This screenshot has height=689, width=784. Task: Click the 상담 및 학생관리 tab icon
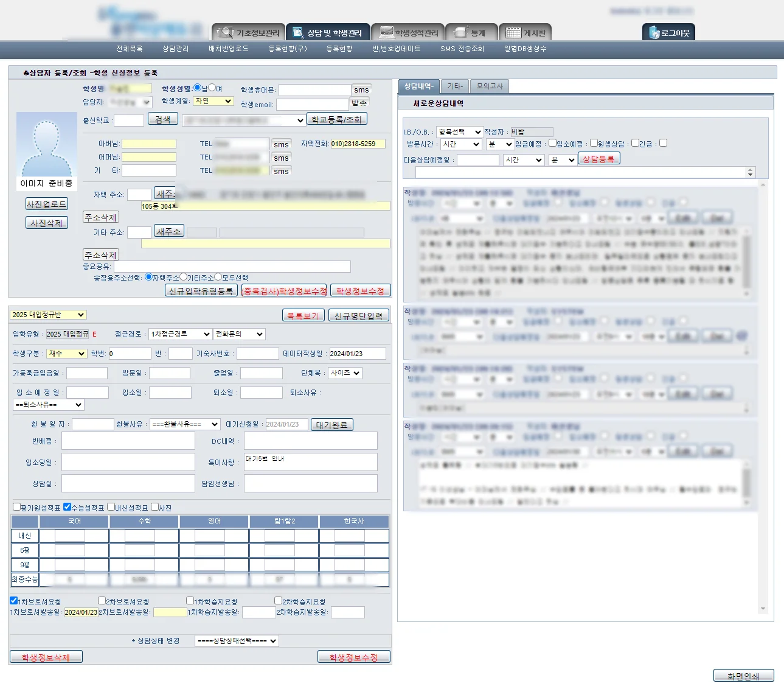[x=328, y=32]
